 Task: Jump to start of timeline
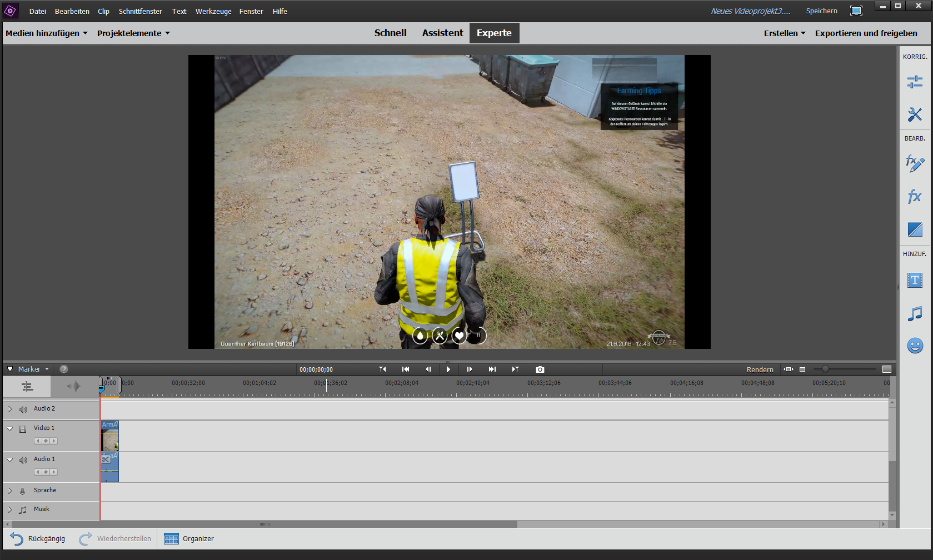coord(406,369)
